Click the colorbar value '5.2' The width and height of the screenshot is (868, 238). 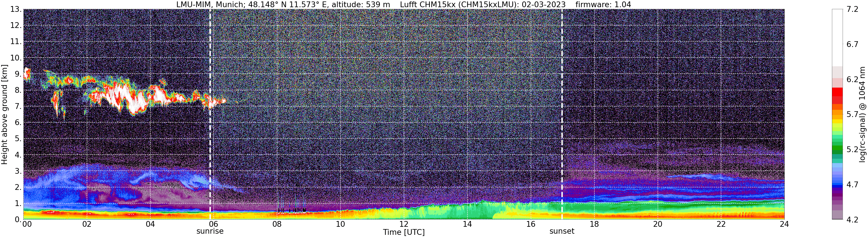click(852, 149)
